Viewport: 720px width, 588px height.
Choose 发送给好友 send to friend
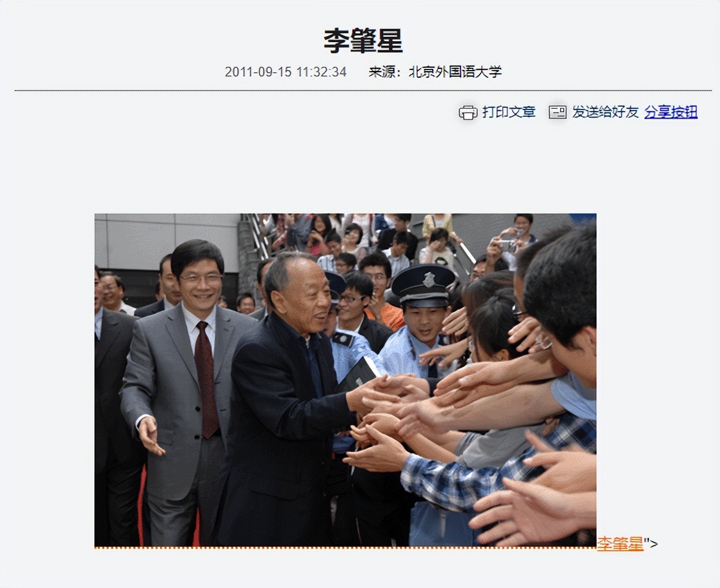tap(606, 112)
